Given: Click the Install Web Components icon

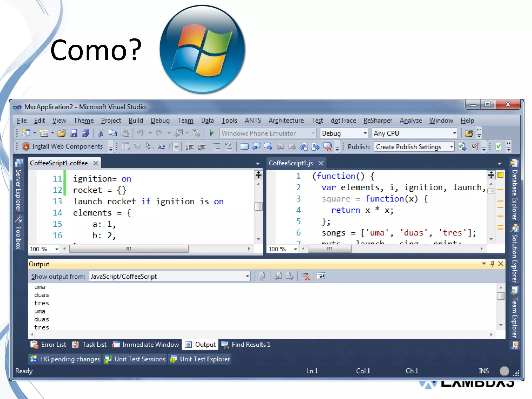Looking at the screenshot, I should pos(26,147).
